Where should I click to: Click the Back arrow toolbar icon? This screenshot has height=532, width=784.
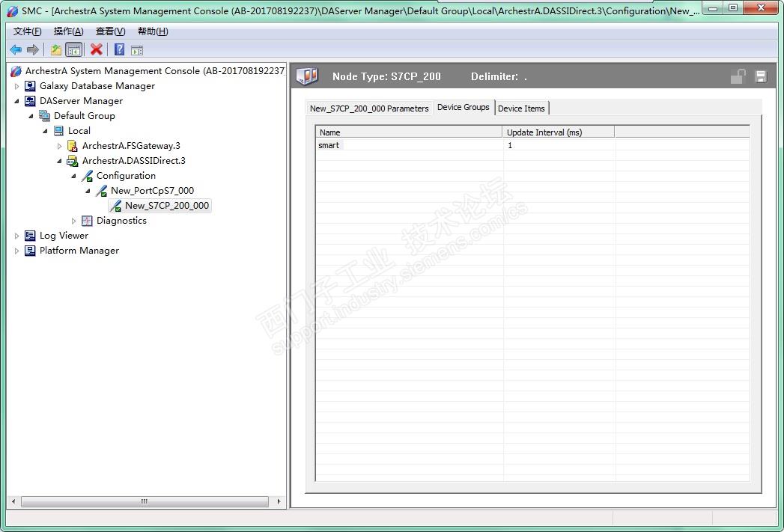click(16, 49)
